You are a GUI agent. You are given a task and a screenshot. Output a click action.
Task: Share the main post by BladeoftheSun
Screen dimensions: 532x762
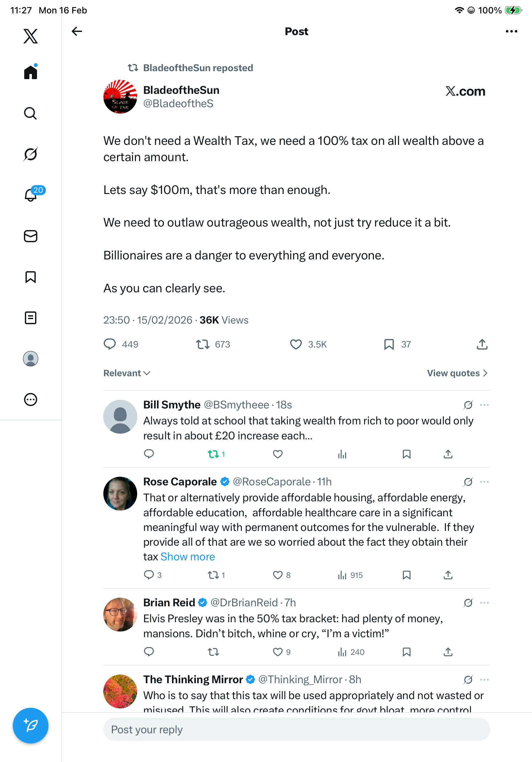482,345
